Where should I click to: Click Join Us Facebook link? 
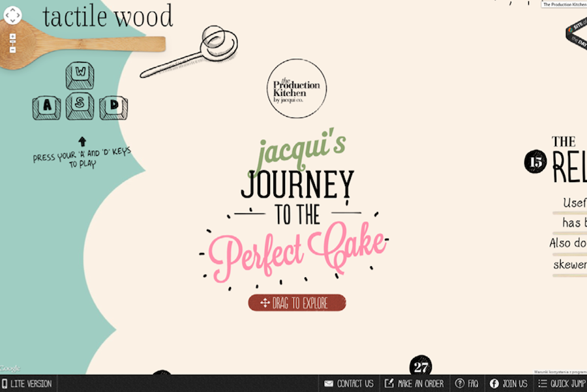(508, 384)
